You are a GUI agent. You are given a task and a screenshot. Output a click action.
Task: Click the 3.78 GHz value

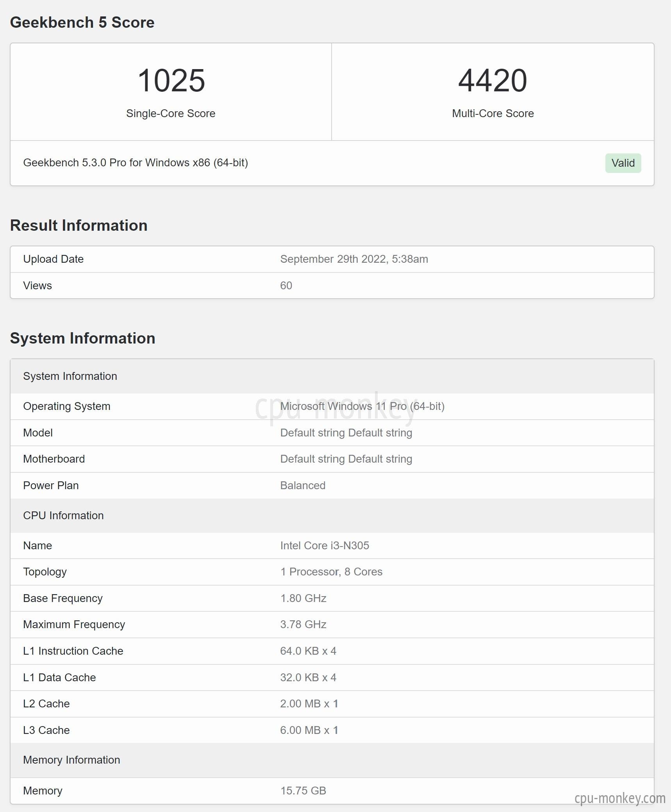click(303, 625)
